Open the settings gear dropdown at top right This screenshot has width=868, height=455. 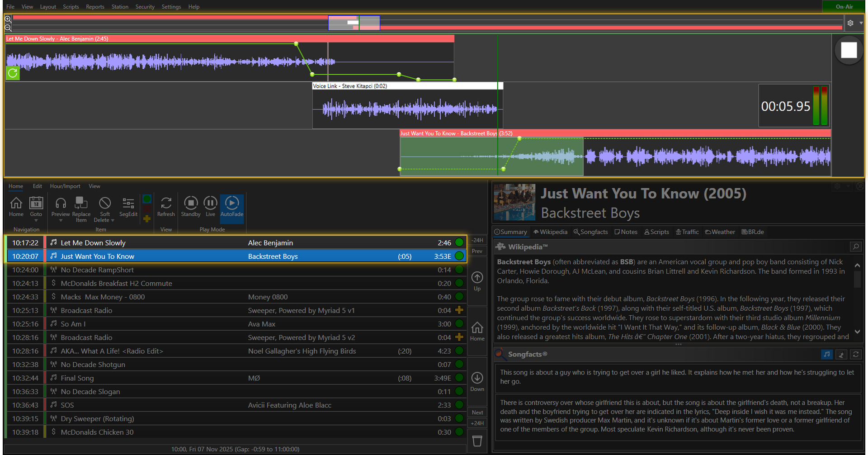pyautogui.click(x=861, y=23)
